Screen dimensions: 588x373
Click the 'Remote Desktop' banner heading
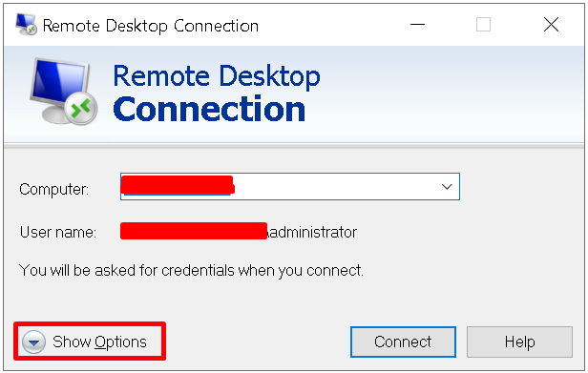[x=217, y=76]
